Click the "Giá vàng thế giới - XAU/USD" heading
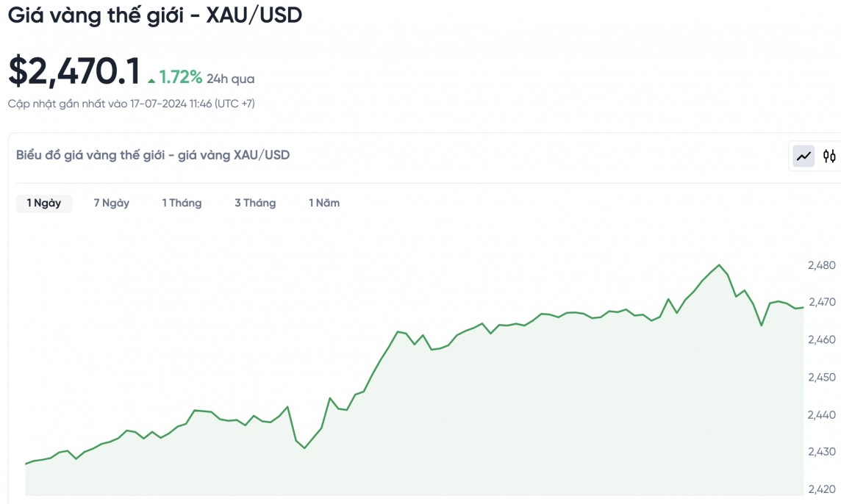This screenshot has width=841, height=504. click(x=154, y=15)
